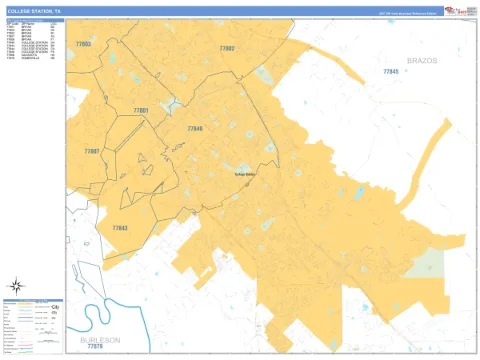Open the ZIP code index table
The image size is (480, 360).
tap(35, 39)
